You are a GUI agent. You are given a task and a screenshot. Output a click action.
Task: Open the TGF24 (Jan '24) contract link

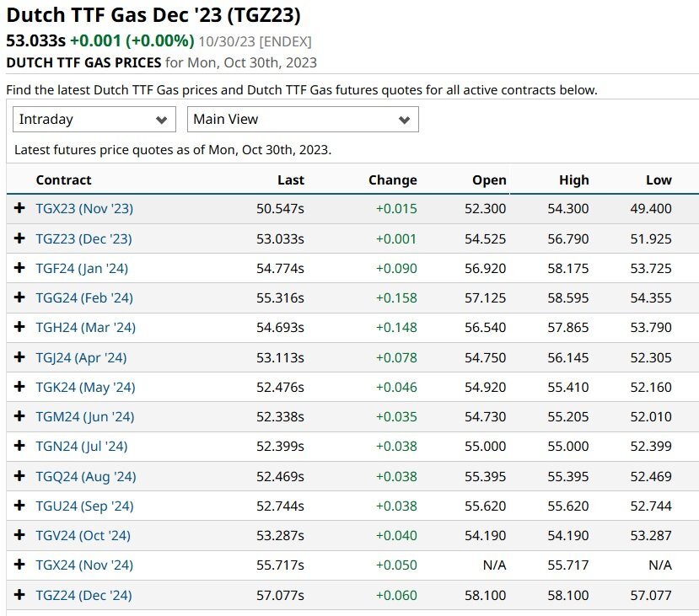(82, 269)
